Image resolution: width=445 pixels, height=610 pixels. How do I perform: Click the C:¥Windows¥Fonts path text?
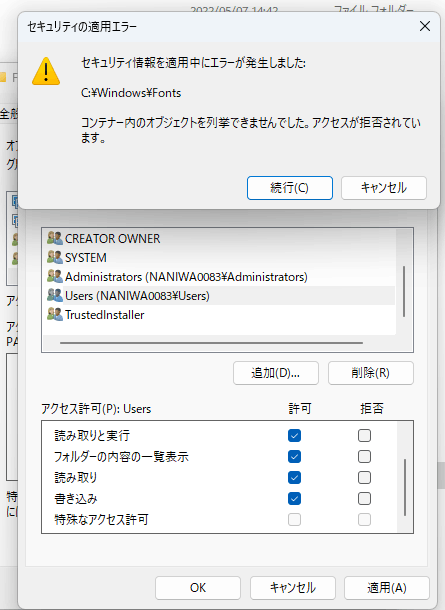(x=131, y=93)
